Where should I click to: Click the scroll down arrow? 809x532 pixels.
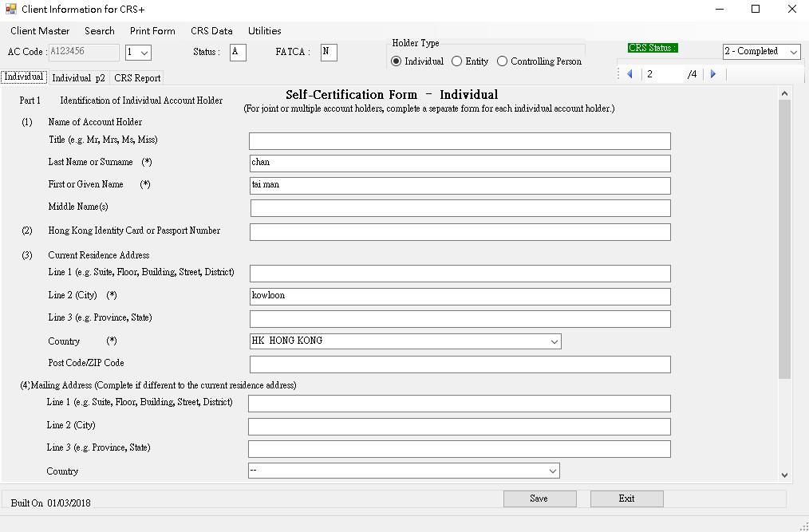click(x=784, y=475)
